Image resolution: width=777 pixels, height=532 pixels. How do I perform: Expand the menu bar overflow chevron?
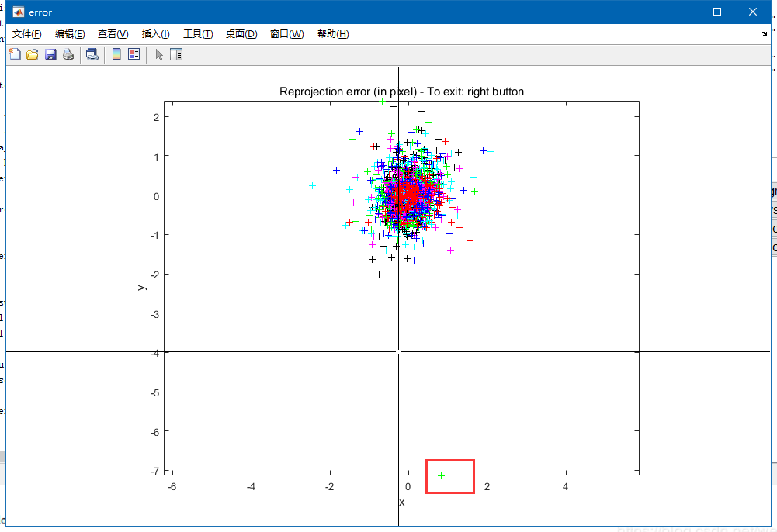click(764, 33)
